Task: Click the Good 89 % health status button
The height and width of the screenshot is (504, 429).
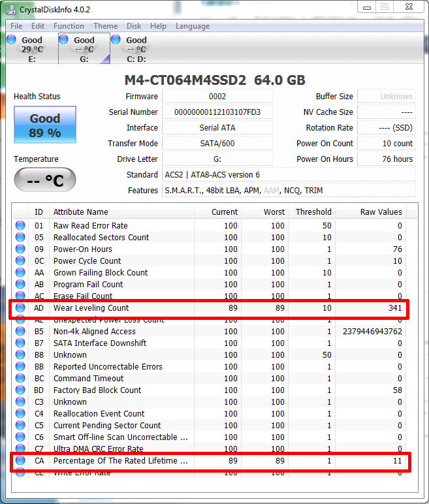Action: (45, 125)
